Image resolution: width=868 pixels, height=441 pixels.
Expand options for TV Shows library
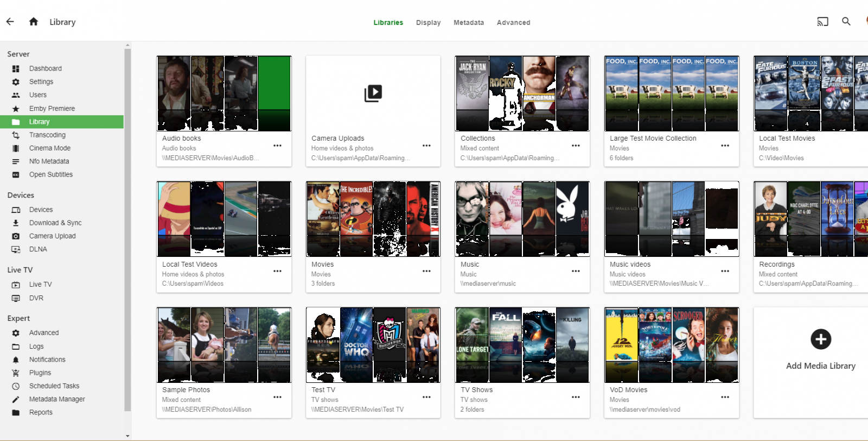[x=576, y=397]
